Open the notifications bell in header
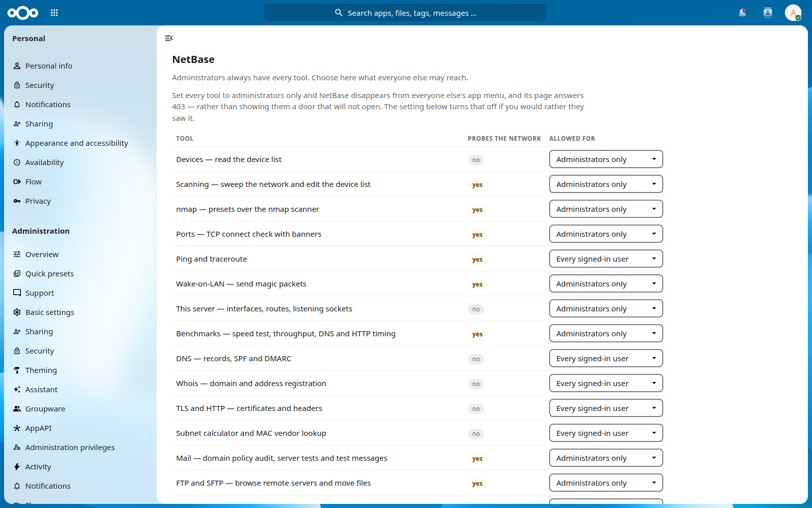 click(x=742, y=13)
